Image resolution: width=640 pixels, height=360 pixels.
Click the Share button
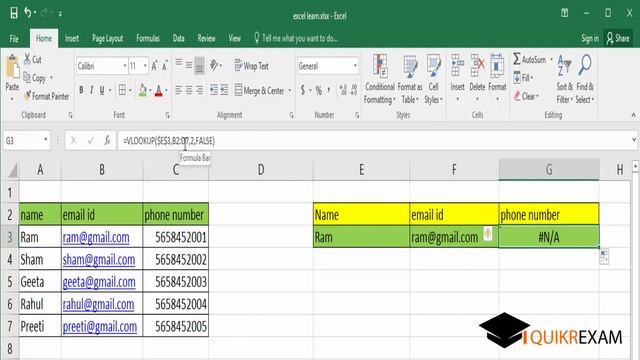click(x=618, y=38)
